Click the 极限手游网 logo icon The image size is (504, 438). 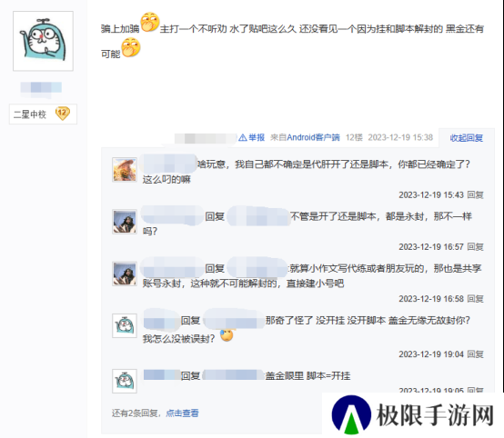tap(351, 414)
